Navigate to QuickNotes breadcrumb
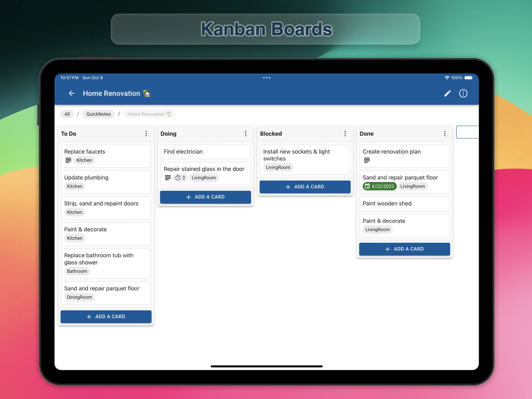This screenshot has height=399, width=532. click(x=98, y=114)
